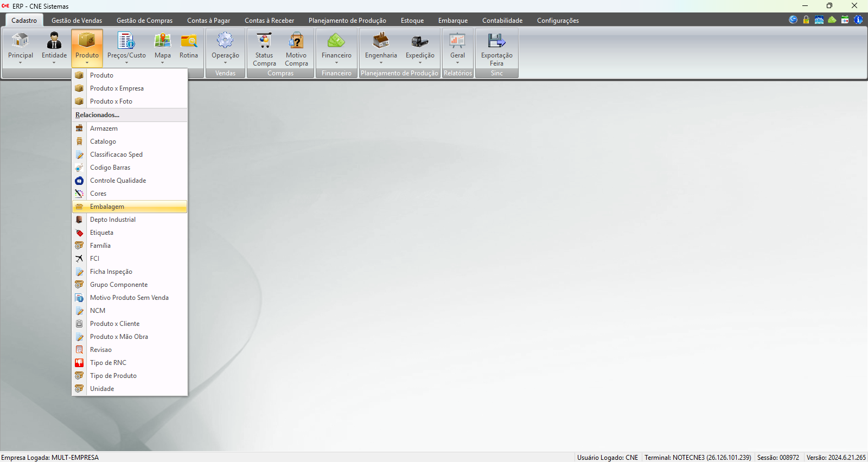The height and width of the screenshot is (462, 868).
Task: Open the Contabilidade ribbon tab
Action: pyautogui.click(x=502, y=21)
